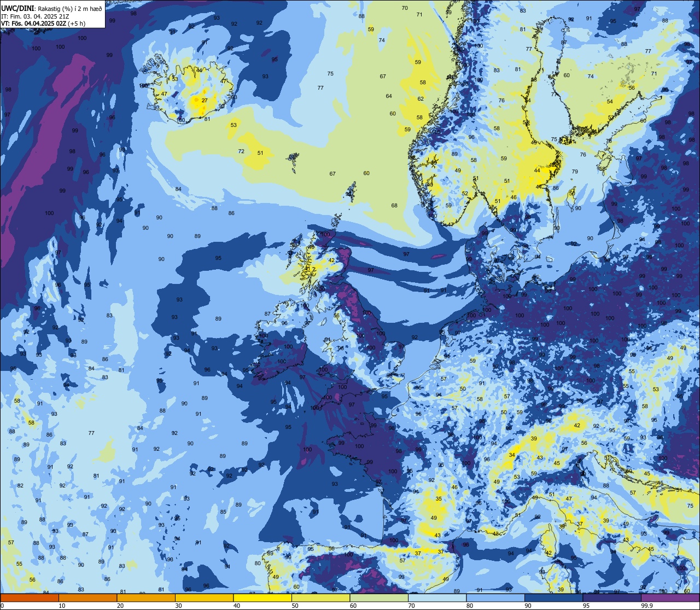Click the '85' value over the Atlantic

click(223, 512)
